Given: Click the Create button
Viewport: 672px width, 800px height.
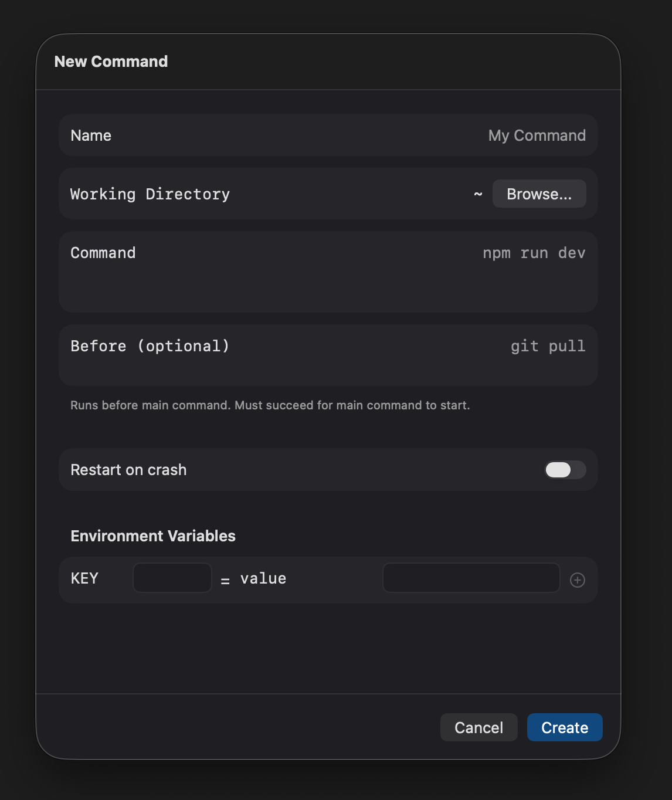Looking at the screenshot, I should 564,727.
